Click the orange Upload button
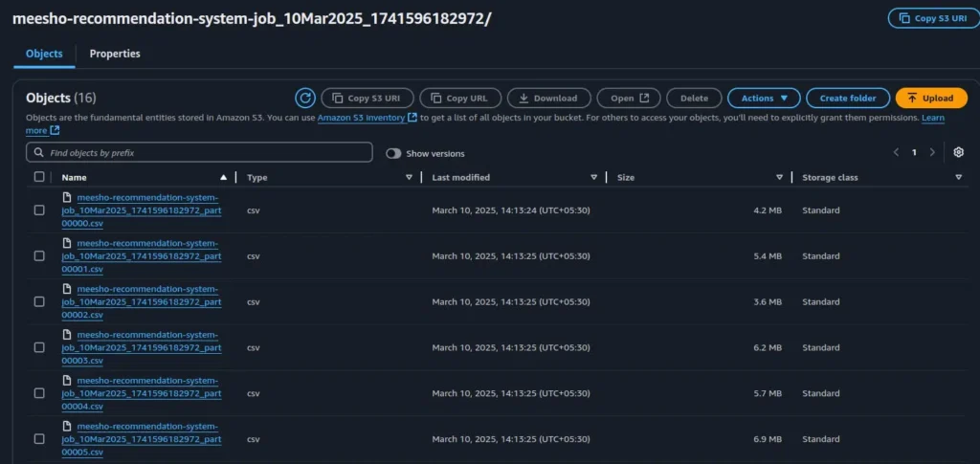This screenshot has height=464, width=980. (931, 98)
